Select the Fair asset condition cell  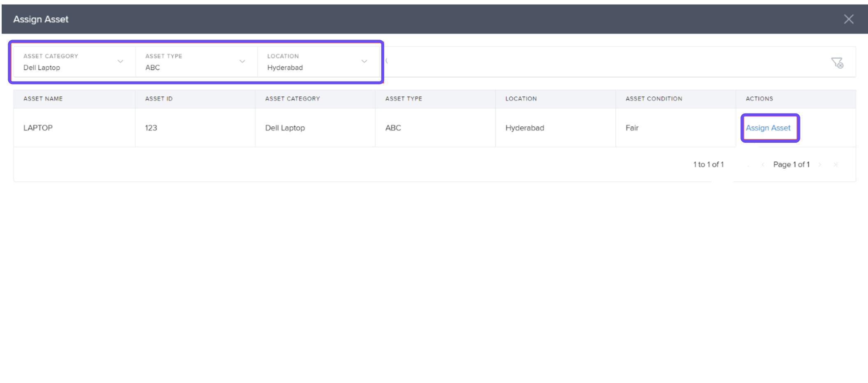632,128
